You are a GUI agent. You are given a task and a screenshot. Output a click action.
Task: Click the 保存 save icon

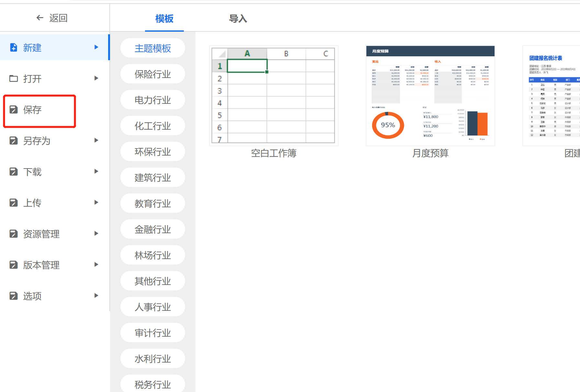(x=14, y=110)
